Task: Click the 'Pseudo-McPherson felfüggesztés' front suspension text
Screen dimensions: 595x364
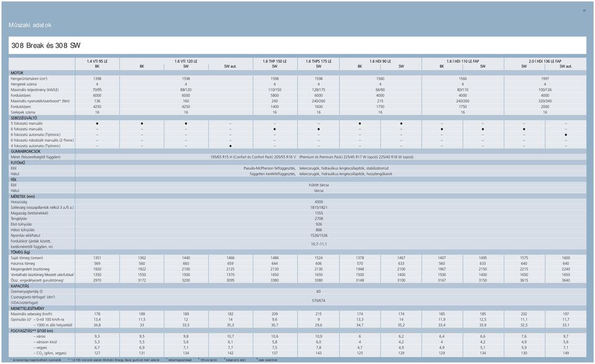Action: point(270,168)
